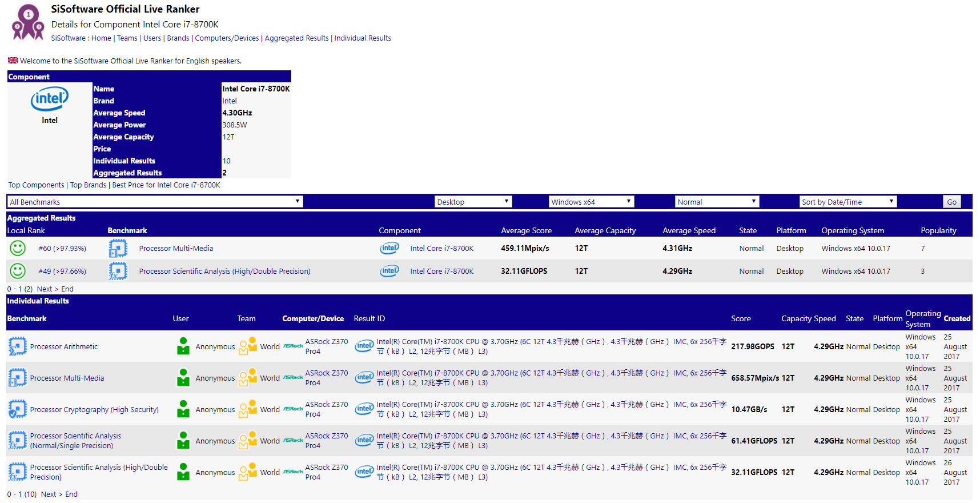Screen dimensions: 980x503
Task: Click World team in Processor Cryptography row
Action: (x=270, y=410)
